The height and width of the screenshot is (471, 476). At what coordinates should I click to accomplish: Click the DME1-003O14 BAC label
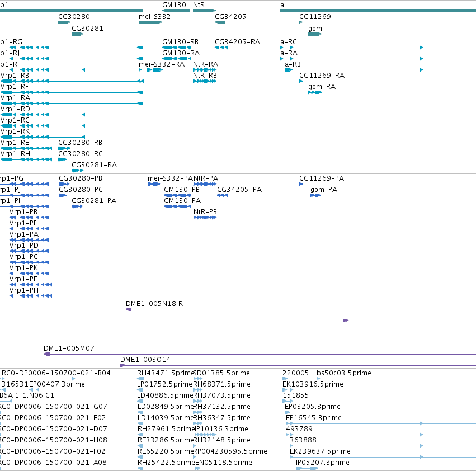(x=145, y=360)
